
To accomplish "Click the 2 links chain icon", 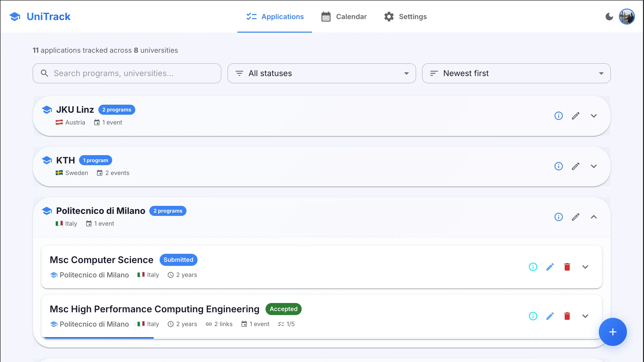I will click(x=209, y=324).
